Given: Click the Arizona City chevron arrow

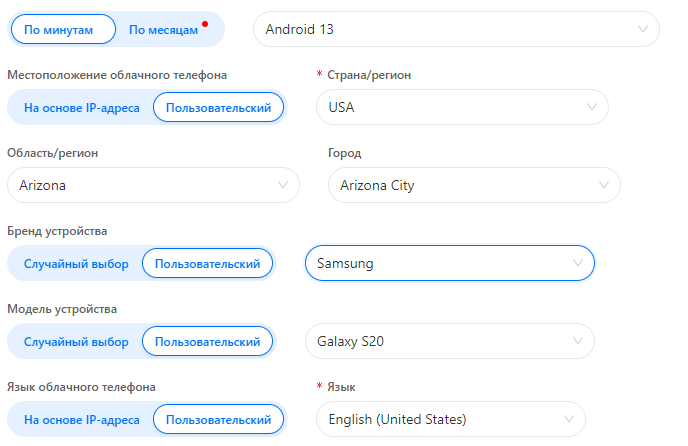Looking at the screenshot, I should pyautogui.click(x=604, y=185).
